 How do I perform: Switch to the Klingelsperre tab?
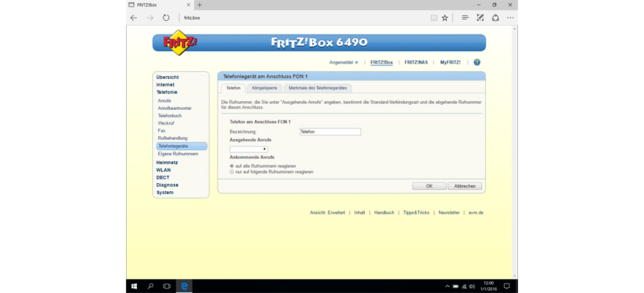264,88
